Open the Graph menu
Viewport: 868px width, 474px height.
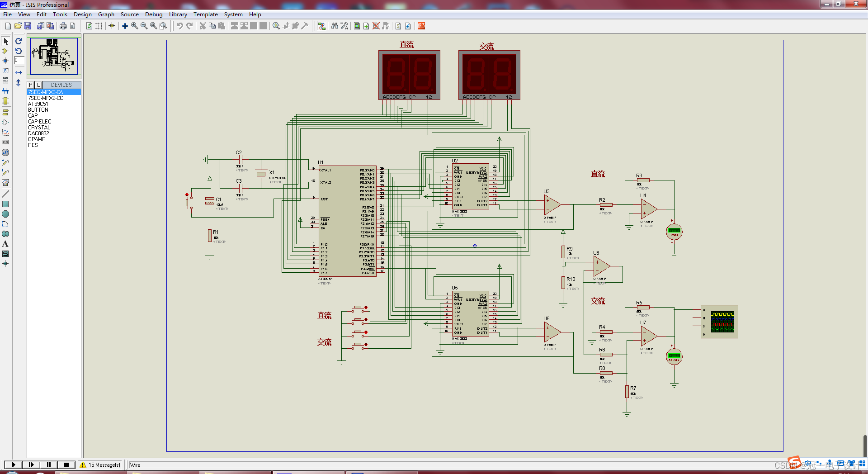point(106,14)
